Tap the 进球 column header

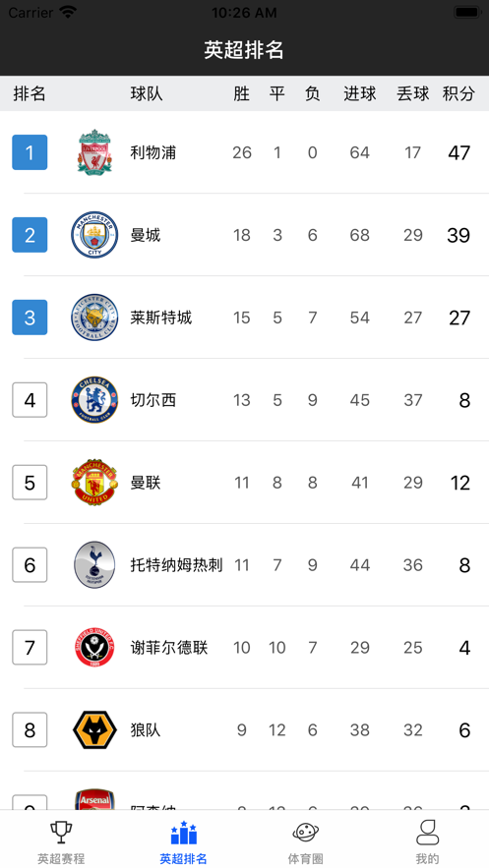pos(359,93)
